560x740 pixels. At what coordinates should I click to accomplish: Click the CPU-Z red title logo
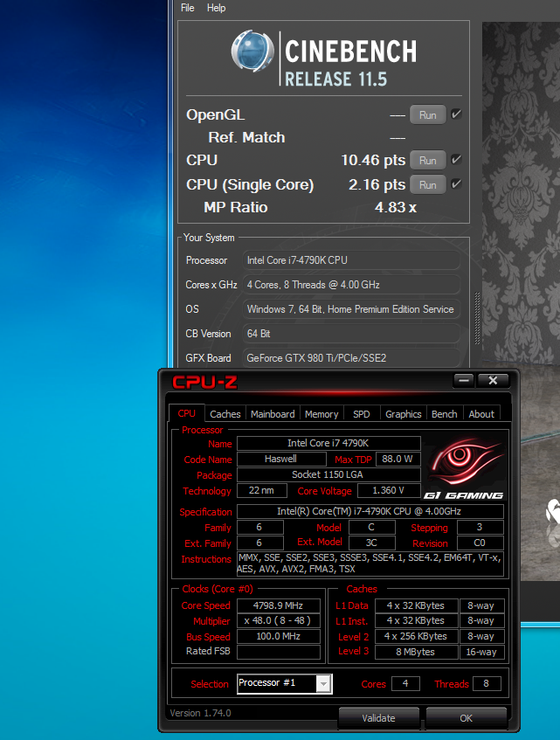click(x=204, y=382)
